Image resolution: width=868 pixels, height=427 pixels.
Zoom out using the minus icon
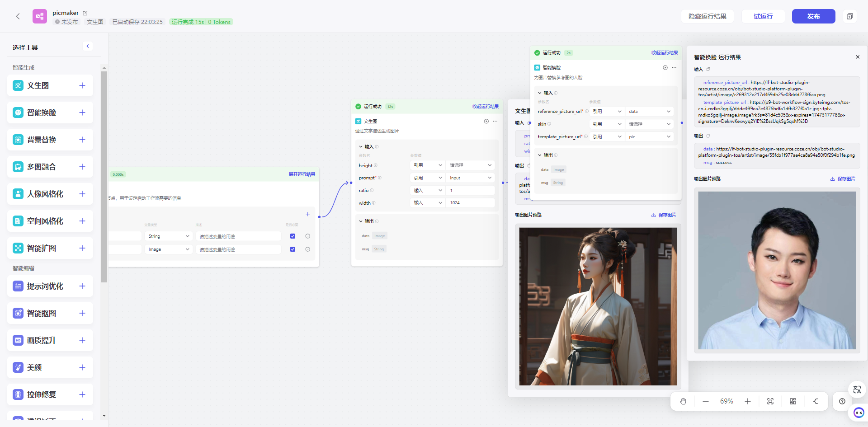(x=705, y=401)
